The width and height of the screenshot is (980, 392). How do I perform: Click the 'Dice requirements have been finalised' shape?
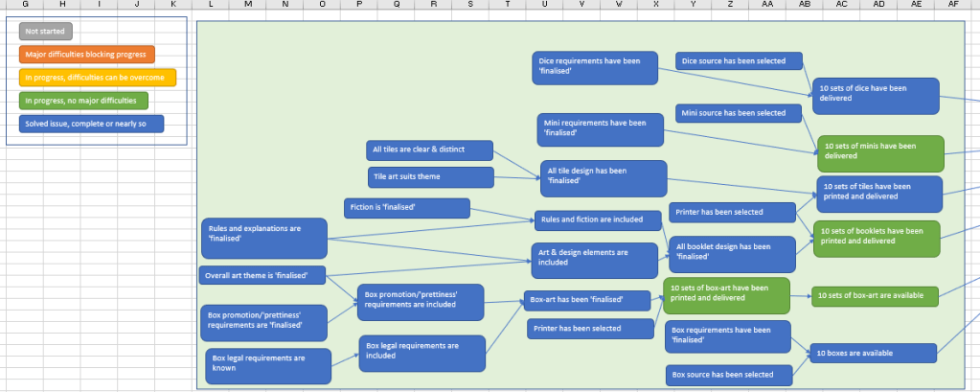click(x=595, y=67)
